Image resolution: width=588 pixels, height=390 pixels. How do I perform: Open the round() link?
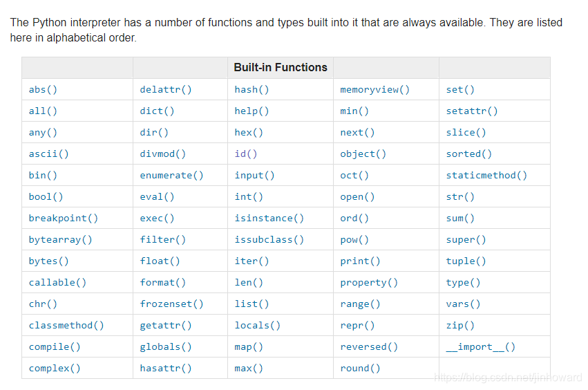[x=360, y=367]
